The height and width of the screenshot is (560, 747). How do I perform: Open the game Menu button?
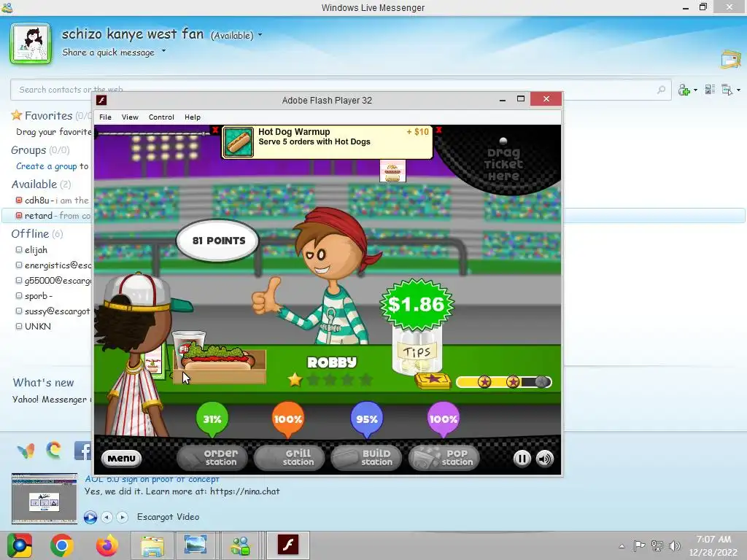pyautogui.click(x=122, y=458)
